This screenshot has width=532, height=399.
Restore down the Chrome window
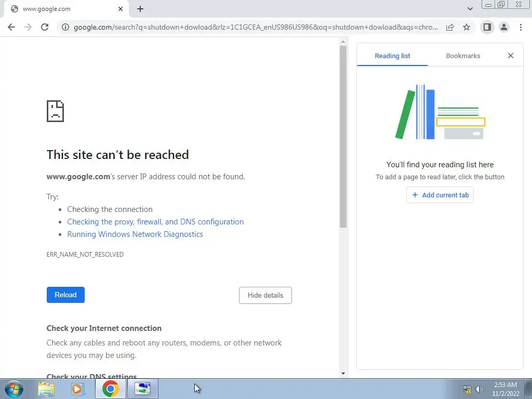pos(501,4)
